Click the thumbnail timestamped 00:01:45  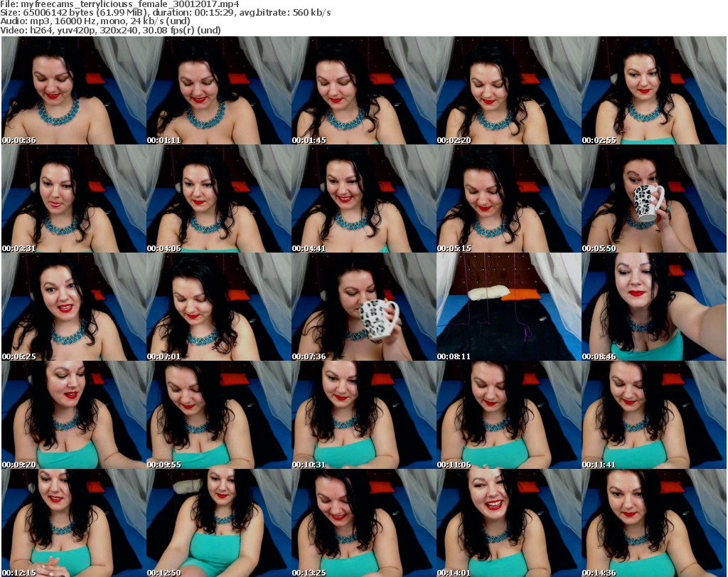pos(363,90)
